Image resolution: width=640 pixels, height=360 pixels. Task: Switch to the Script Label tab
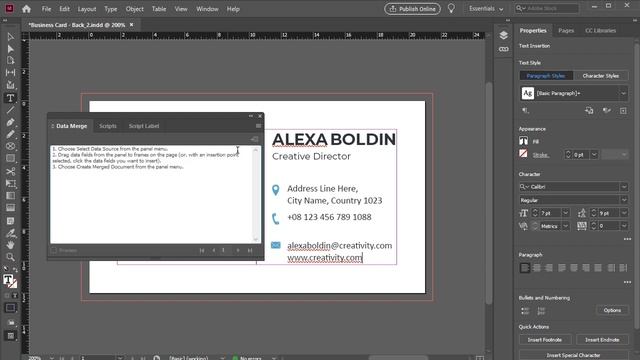point(144,126)
